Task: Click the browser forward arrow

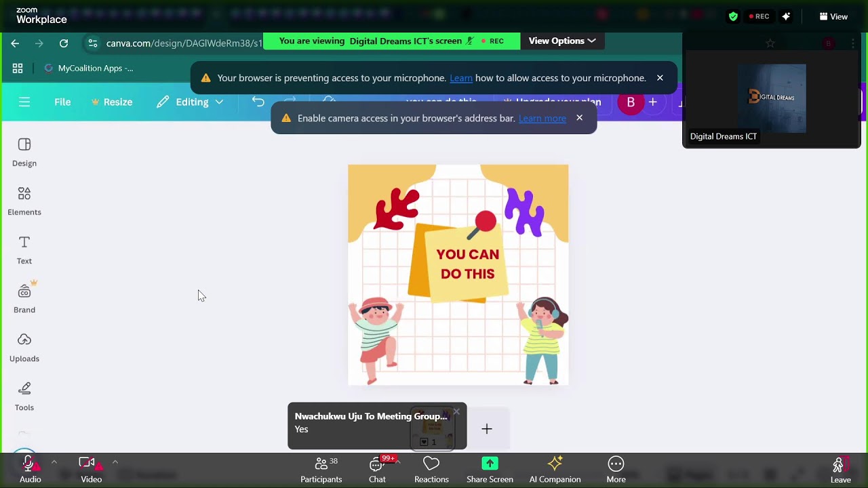Action: [39, 43]
